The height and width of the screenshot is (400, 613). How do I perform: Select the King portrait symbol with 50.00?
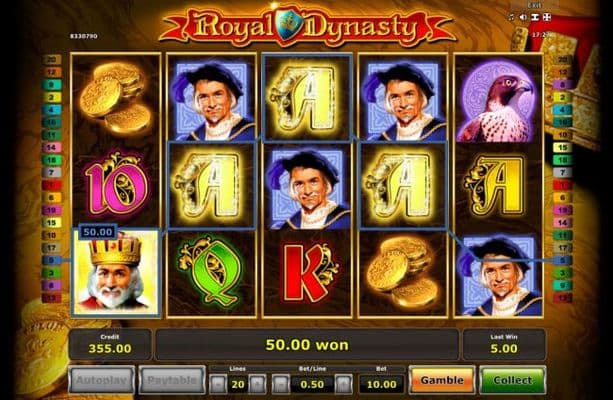[x=116, y=272]
